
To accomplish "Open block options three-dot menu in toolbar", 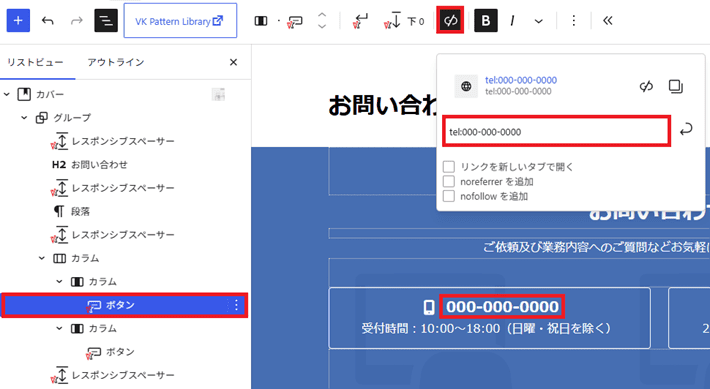I will click(x=574, y=20).
